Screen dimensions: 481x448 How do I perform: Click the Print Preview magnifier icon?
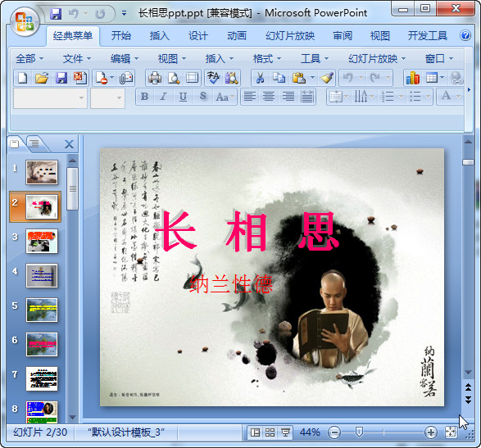[174, 78]
